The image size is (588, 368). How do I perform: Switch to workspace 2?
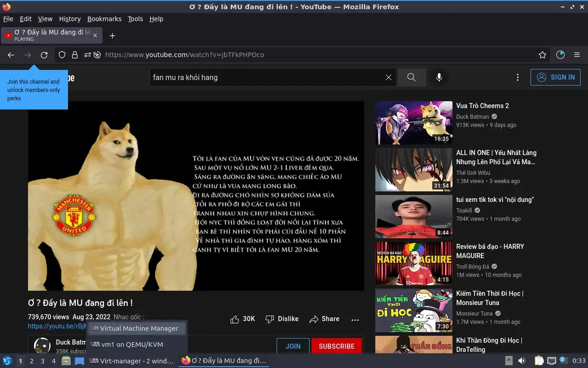[x=32, y=361]
